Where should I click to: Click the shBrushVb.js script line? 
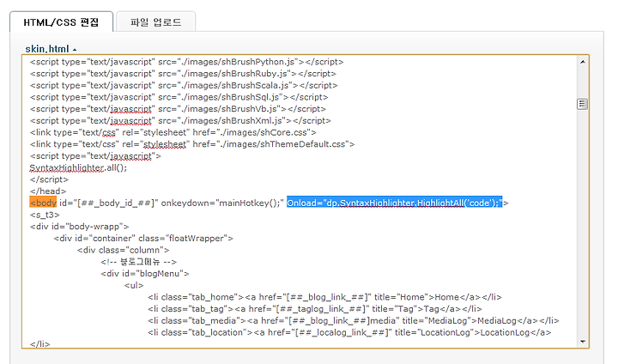[178, 109]
